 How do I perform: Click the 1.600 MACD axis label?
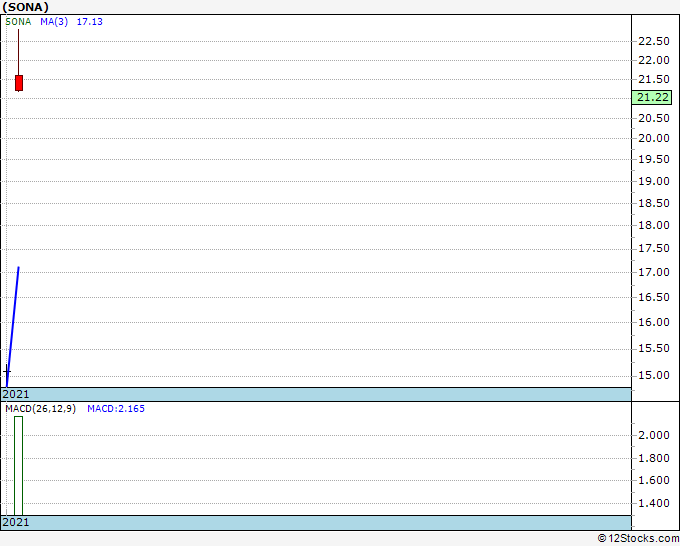[x=654, y=480]
